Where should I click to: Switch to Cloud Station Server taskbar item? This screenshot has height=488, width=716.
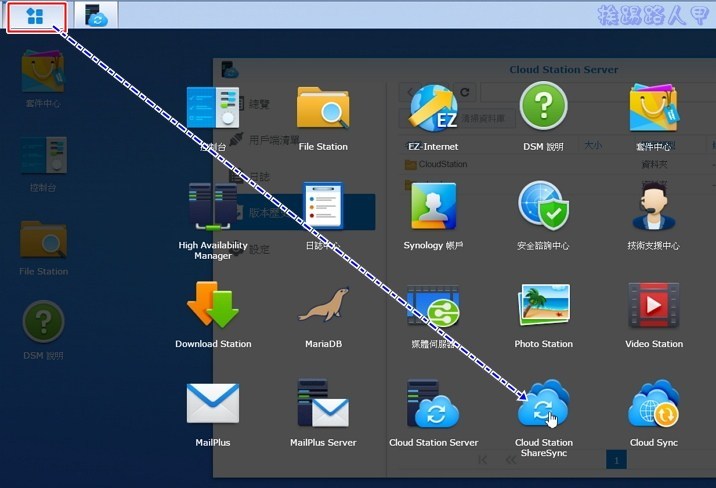pyautogui.click(x=96, y=16)
